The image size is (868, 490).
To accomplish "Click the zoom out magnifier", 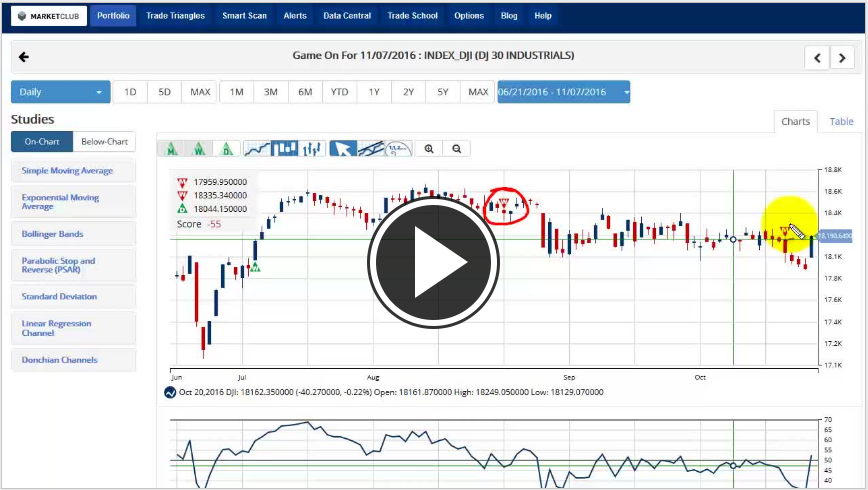I will point(456,149).
